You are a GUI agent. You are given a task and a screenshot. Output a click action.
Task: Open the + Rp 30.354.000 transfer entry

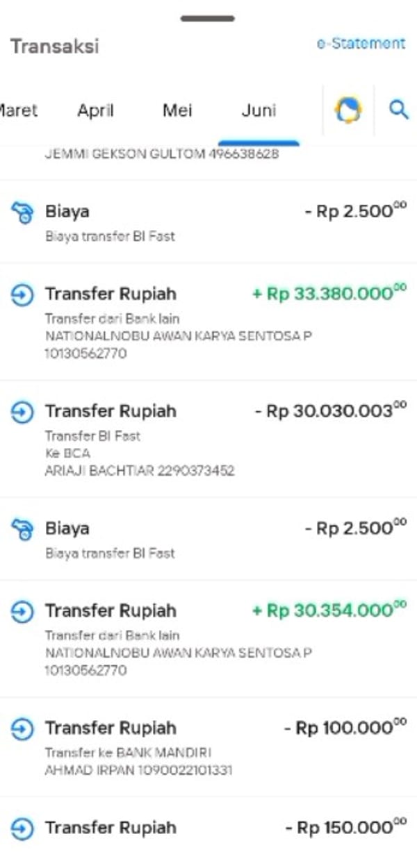click(x=208, y=639)
